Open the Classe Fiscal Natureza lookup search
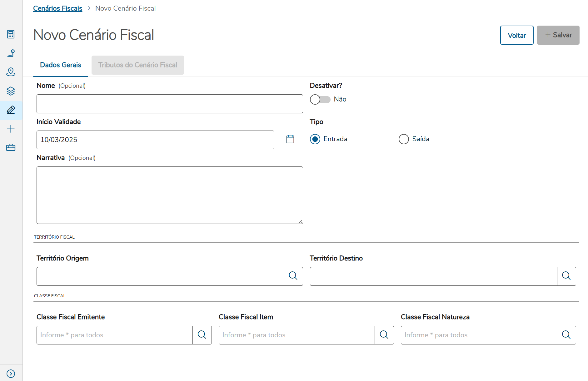Viewport: 588px width, 381px height. coord(566,335)
